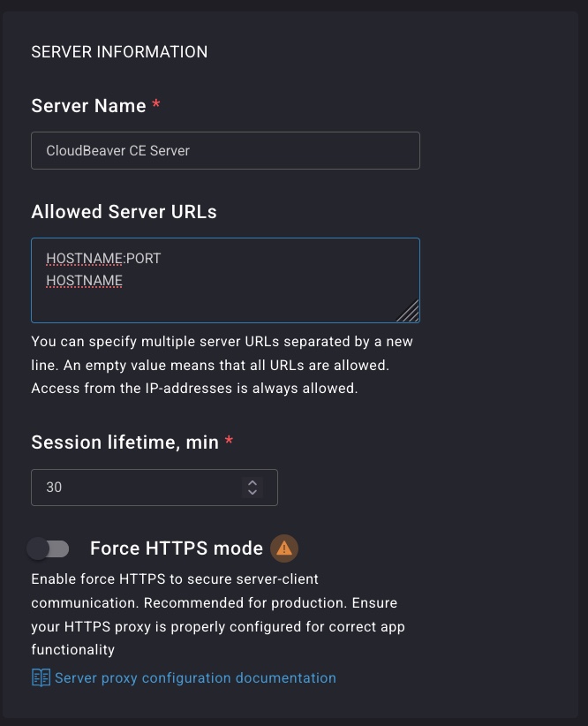Screen dimensions: 588x726
Task: Click the SERVER INFORMATION section heading
Action: [x=119, y=52]
